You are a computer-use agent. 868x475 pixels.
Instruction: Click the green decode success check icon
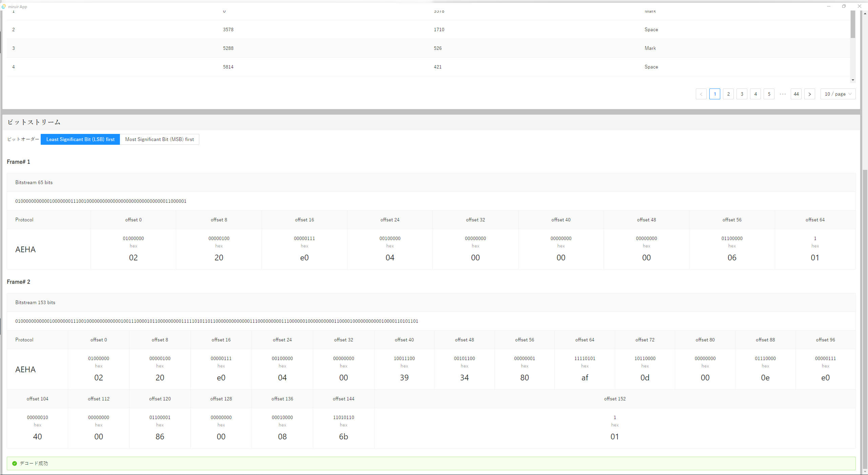point(15,463)
